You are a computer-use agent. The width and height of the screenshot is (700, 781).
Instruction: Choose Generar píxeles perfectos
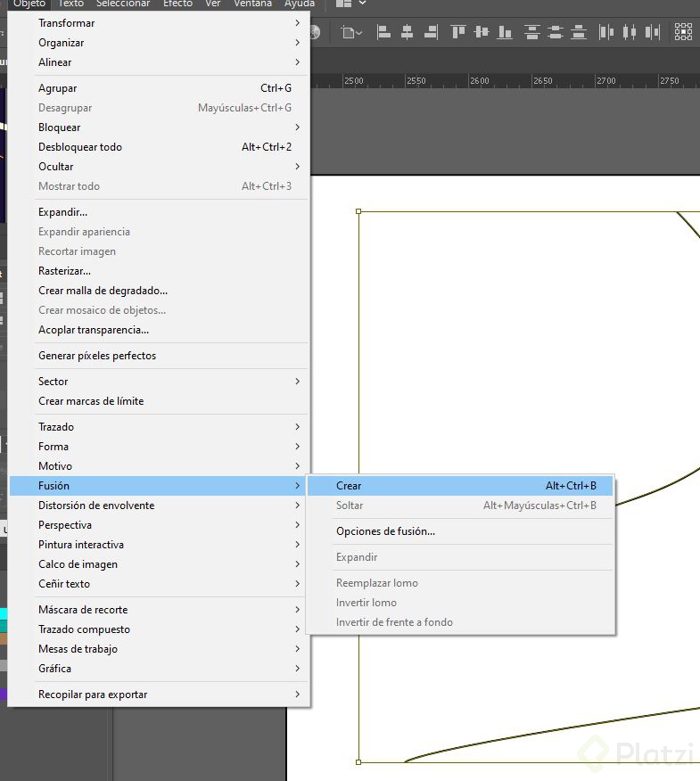[x=160, y=356]
